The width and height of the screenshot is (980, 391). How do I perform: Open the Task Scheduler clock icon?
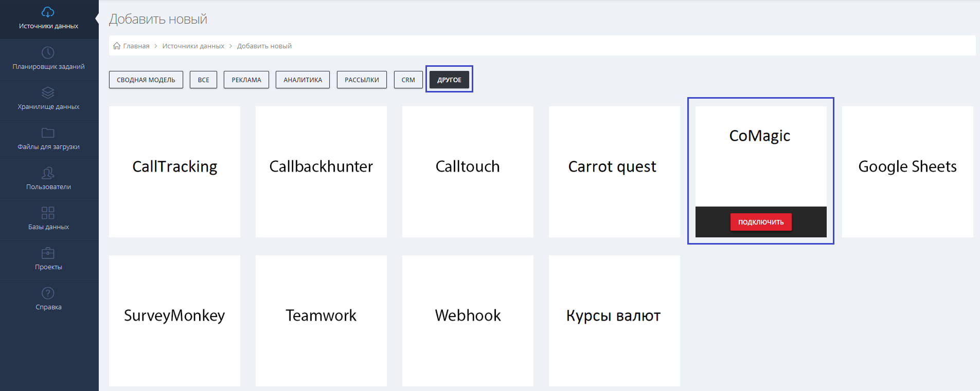pyautogui.click(x=48, y=53)
